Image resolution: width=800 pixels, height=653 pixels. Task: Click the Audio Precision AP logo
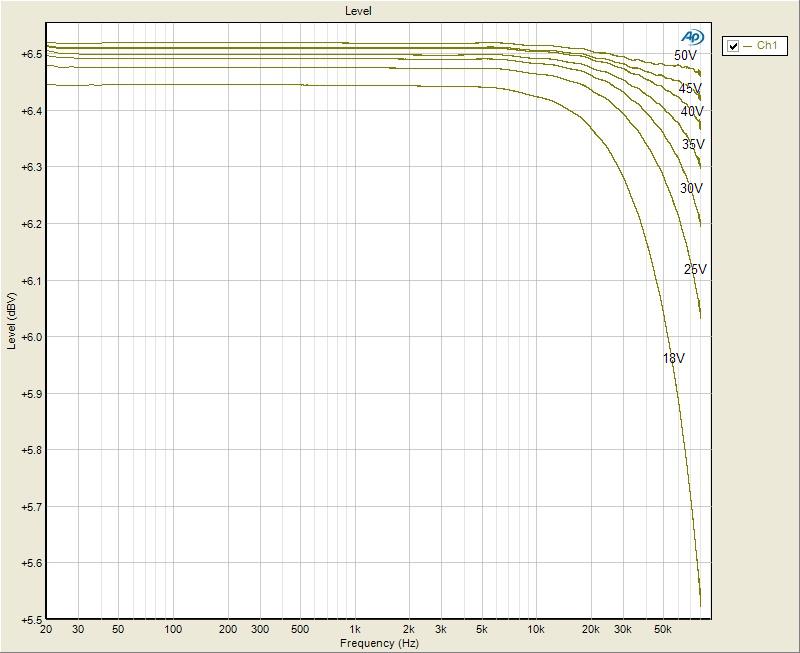pyautogui.click(x=692, y=37)
